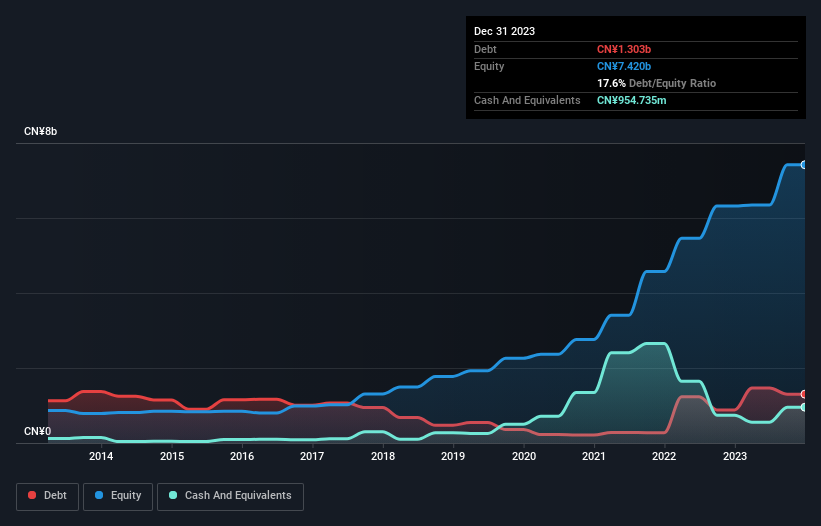
Task: Click the Equity value CN¥7.420b
Action: tap(624, 66)
